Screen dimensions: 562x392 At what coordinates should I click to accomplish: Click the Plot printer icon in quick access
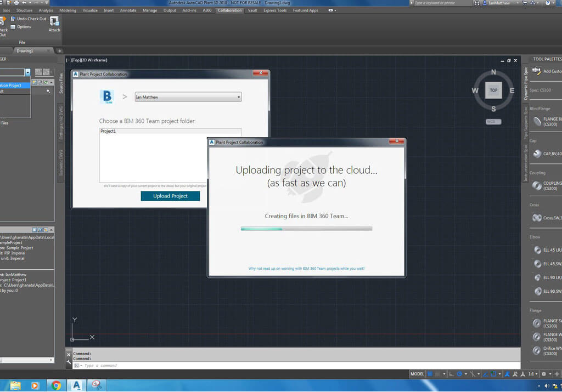point(16,3)
